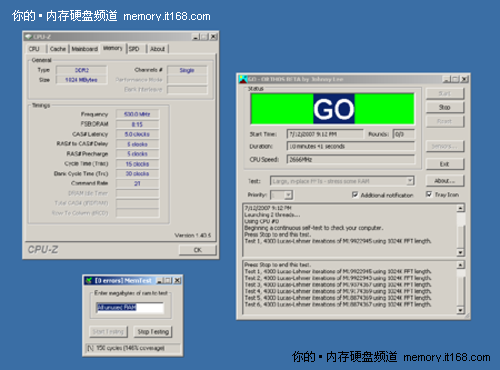This screenshot has height=370, width=500.
Task: Click Test 6 line in lower log
Action: tap(338, 304)
